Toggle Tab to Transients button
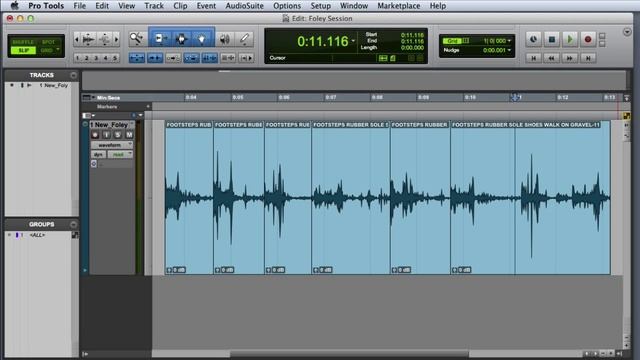This screenshot has height=360, width=640. pyautogui.click(x=155, y=58)
